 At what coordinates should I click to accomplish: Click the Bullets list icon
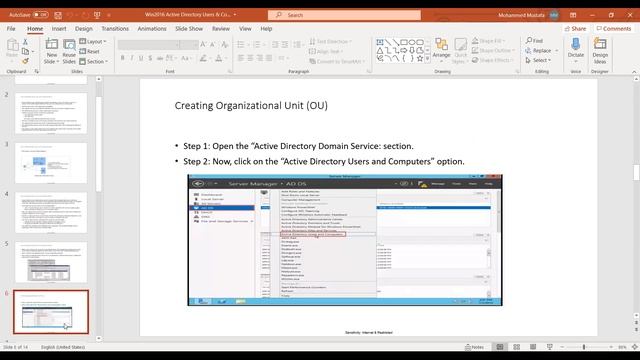pos(242,44)
